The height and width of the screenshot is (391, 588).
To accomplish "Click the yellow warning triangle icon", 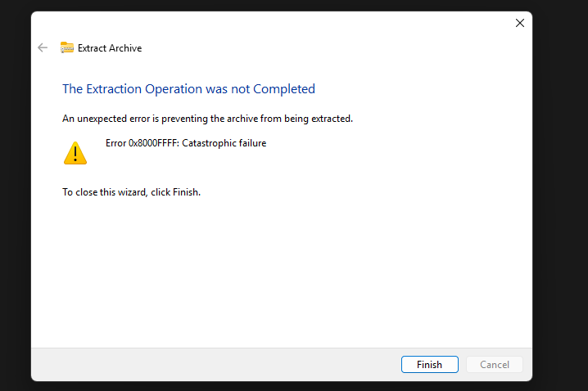I will [x=75, y=153].
